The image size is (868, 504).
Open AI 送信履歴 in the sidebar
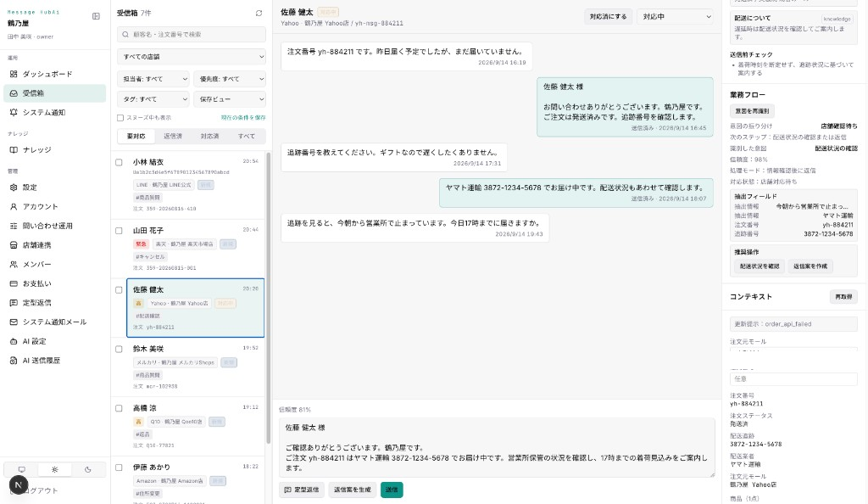tap(54, 361)
